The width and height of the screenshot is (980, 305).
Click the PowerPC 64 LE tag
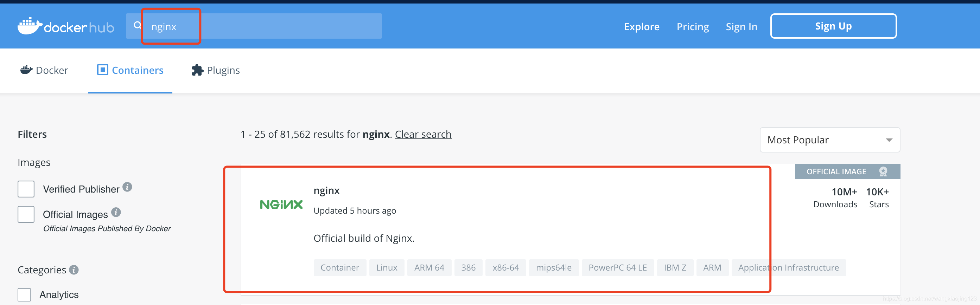618,267
